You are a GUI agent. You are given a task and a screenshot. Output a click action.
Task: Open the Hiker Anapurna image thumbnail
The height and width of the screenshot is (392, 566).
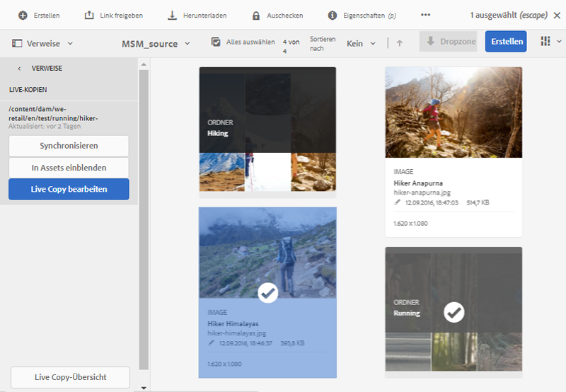454,113
